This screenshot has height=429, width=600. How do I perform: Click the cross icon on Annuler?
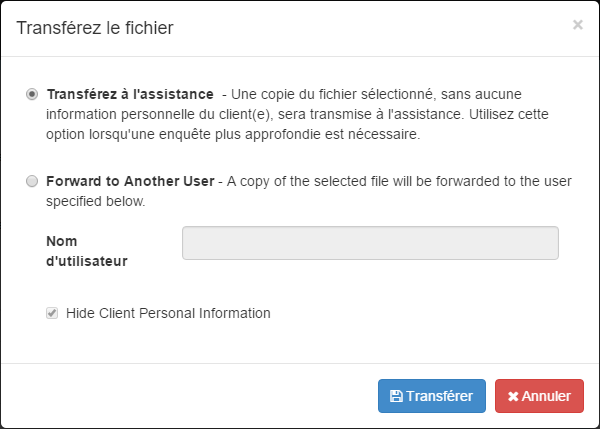tap(513, 396)
